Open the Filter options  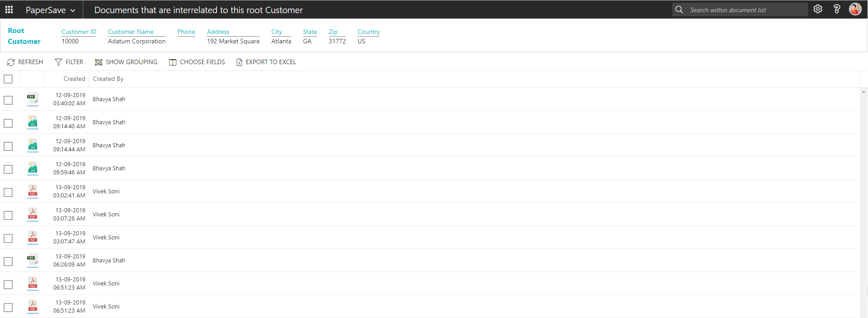tap(69, 62)
